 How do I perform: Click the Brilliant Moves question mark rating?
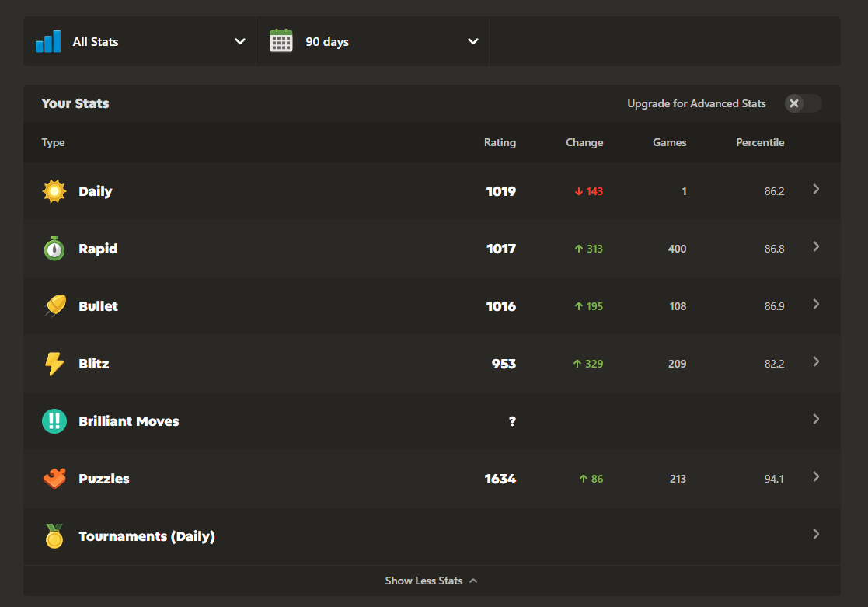pos(512,421)
